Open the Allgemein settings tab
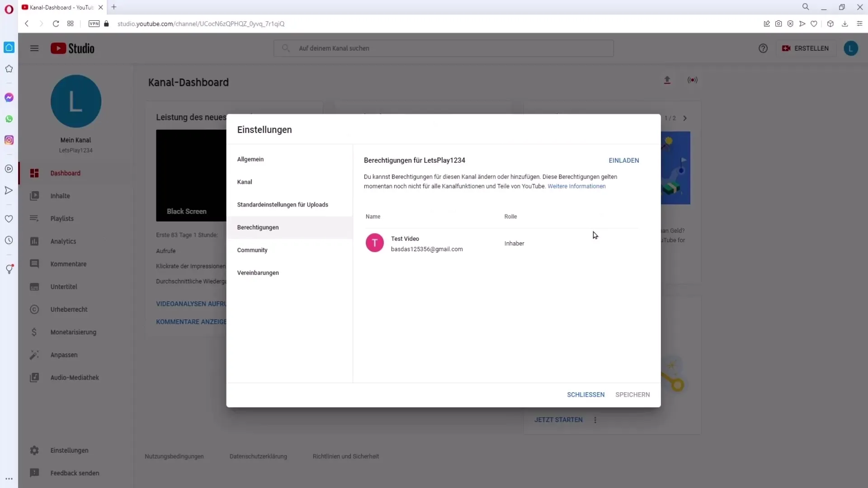Viewport: 868px width, 488px height. [250, 159]
